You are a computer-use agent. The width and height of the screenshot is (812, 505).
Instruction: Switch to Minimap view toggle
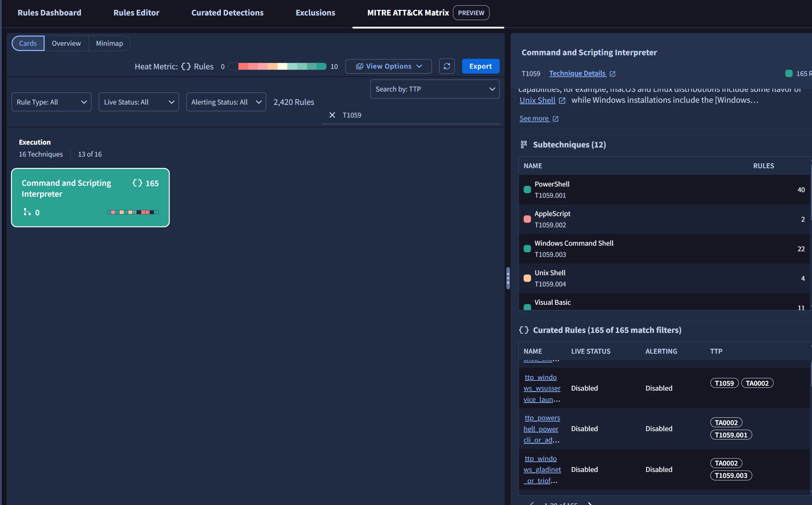[109, 43]
